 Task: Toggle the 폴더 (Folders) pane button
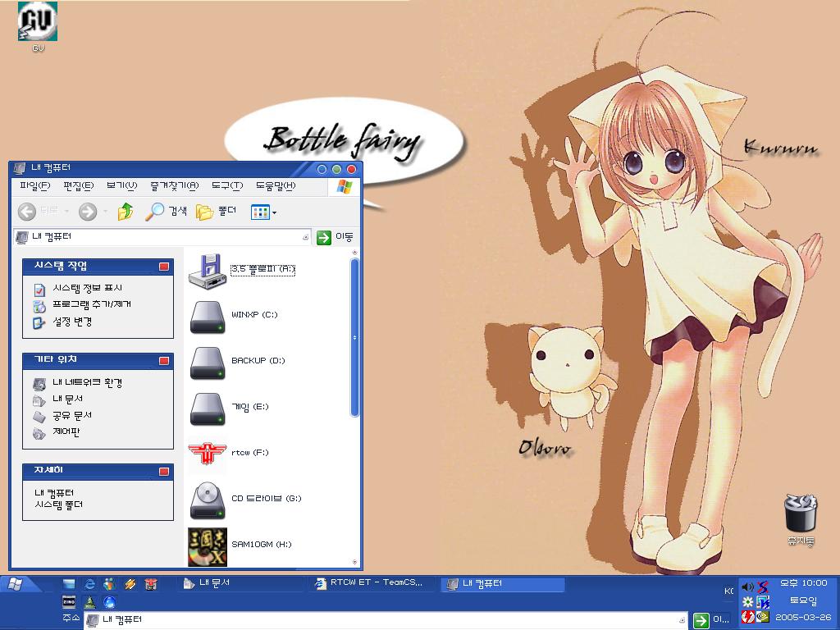coord(217,212)
